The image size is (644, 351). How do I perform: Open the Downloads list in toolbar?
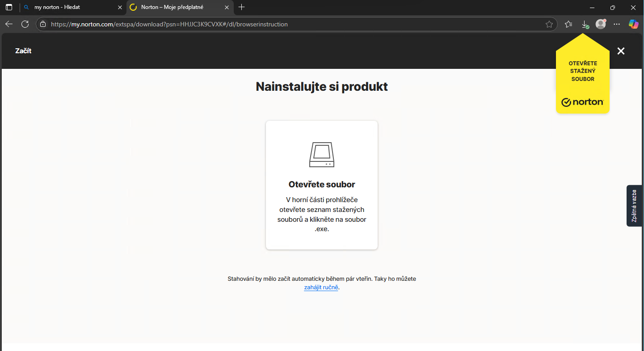tap(585, 24)
